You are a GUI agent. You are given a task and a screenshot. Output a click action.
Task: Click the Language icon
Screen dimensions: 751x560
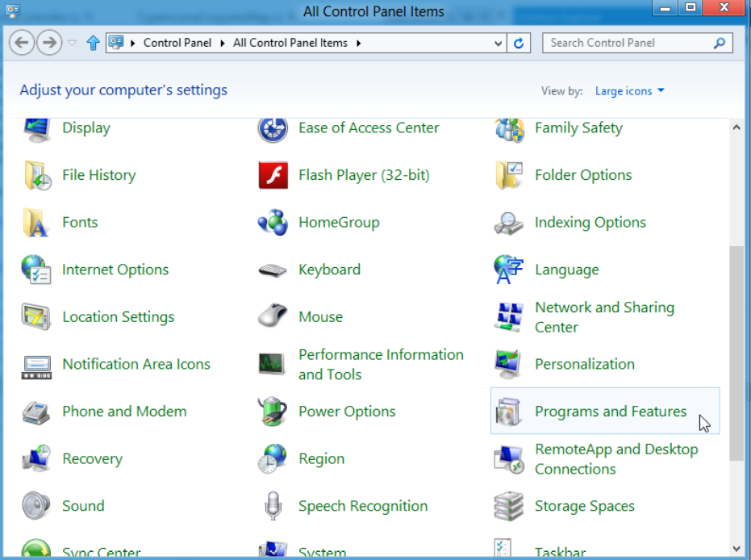click(509, 270)
